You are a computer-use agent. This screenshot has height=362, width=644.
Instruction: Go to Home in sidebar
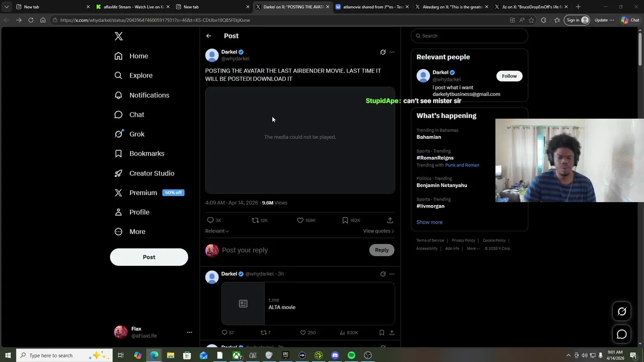click(x=131, y=56)
